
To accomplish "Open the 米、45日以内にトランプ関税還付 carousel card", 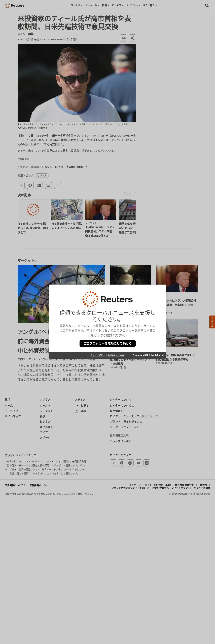I will [x=101, y=219].
